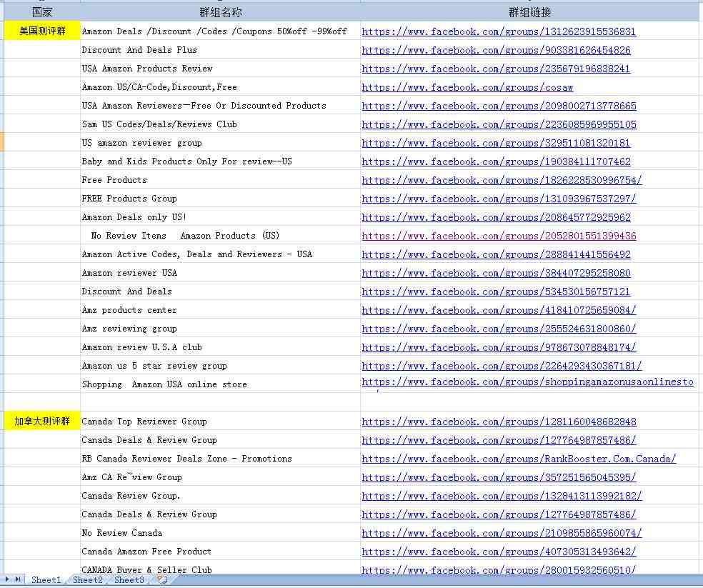Open the groups/280015932560510 Facebook link
Image resolution: width=703 pixels, height=588 pixels.
[499, 570]
